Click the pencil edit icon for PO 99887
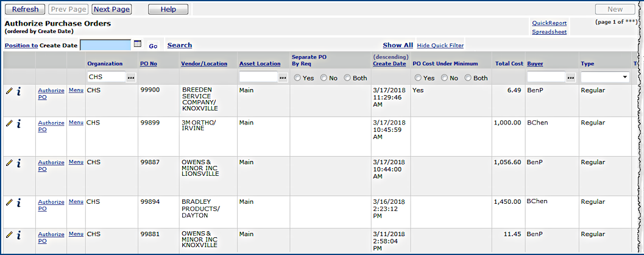Viewport: 644px width, 255px height. [9, 163]
